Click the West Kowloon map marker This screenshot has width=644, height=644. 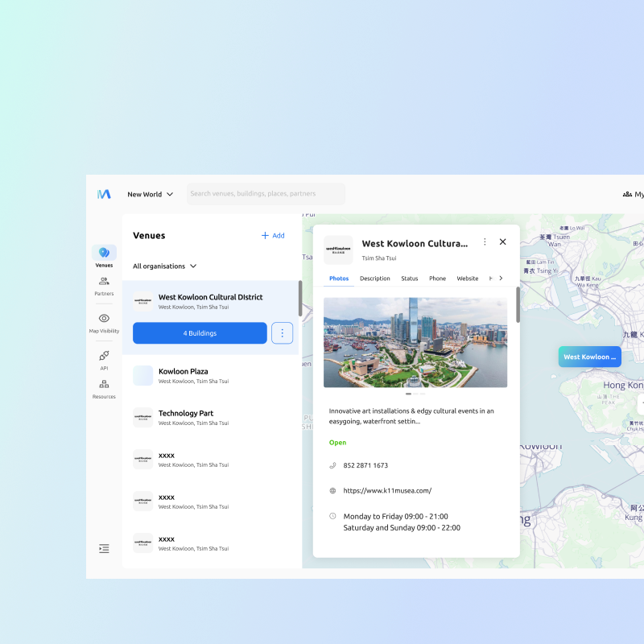[x=590, y=357]
